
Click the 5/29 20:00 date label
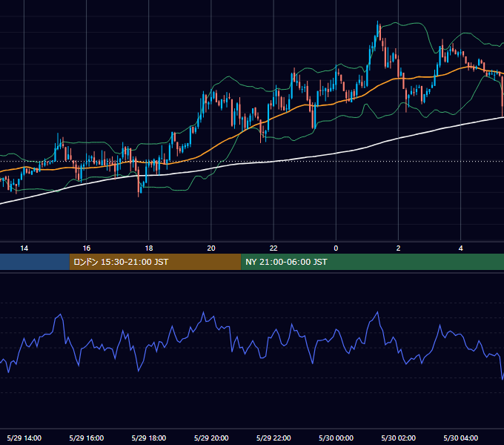coord(211,438)
